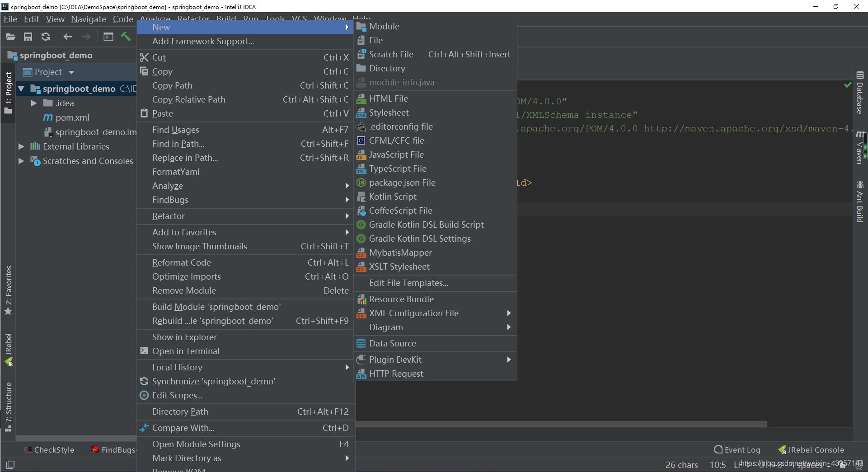
Task: Toggle the 7: Structure side tab
Action: [9, 407]
